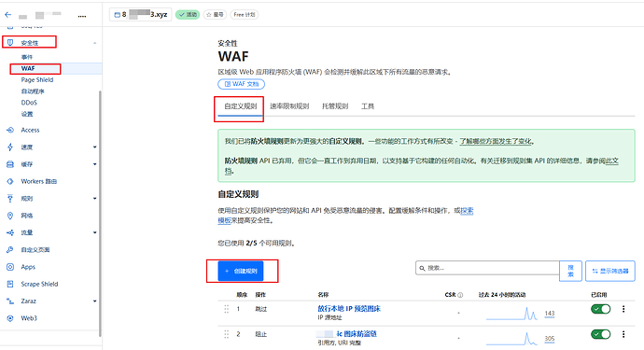Click the 显示筛选器 button
Viewport: 644px width, 350px height.
(610, 271)
